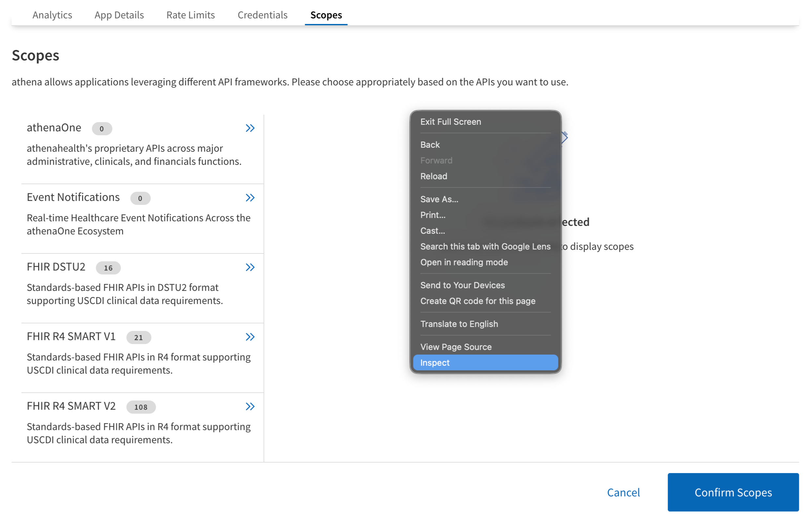Expand FHIR DSTU2 double-chevron arrow

pyautogui.click(x=250, y=267)
